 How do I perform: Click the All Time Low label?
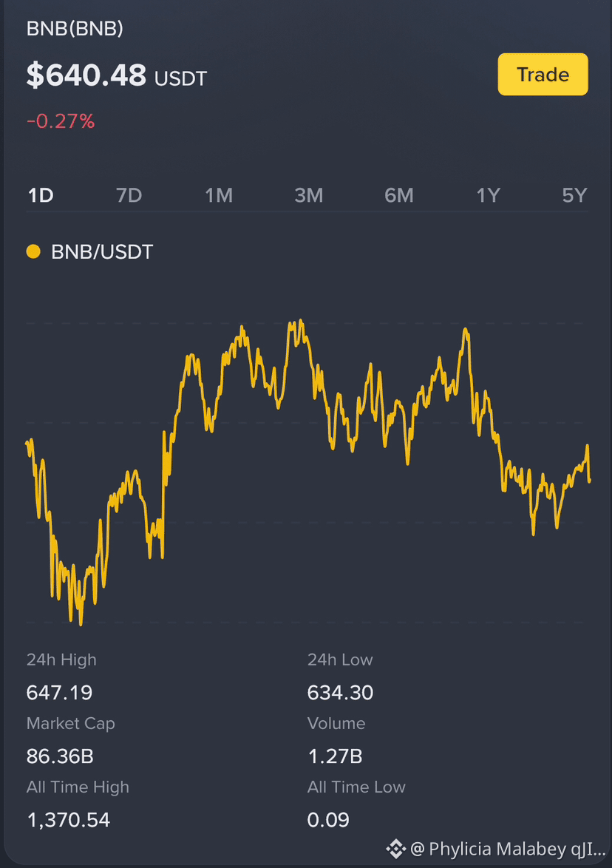point(356,787)
